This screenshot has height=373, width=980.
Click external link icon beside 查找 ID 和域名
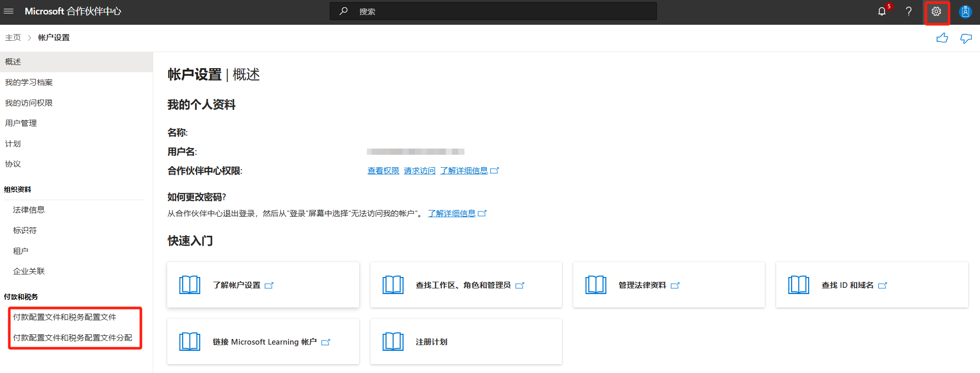(882, 285)
